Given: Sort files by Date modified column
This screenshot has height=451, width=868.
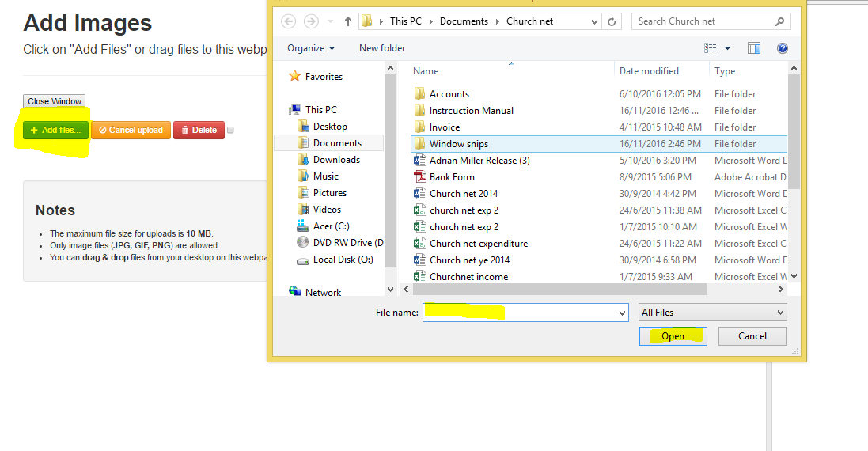Looking at the screenshot, I should [x=649, y=71].
